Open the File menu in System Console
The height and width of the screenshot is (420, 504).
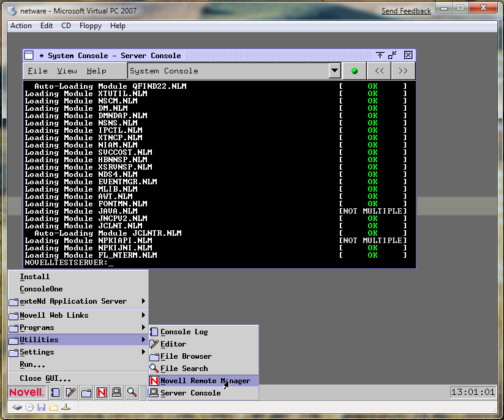coord(37,71)
